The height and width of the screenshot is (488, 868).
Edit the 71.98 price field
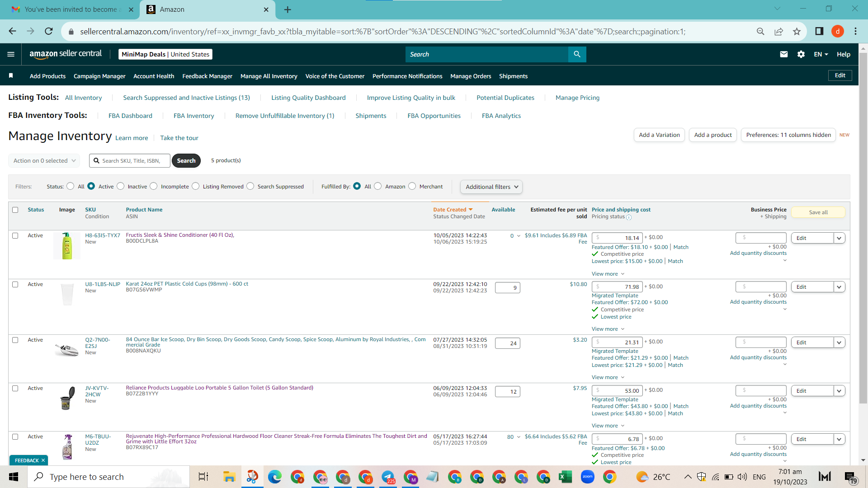(x=617, y=287)
